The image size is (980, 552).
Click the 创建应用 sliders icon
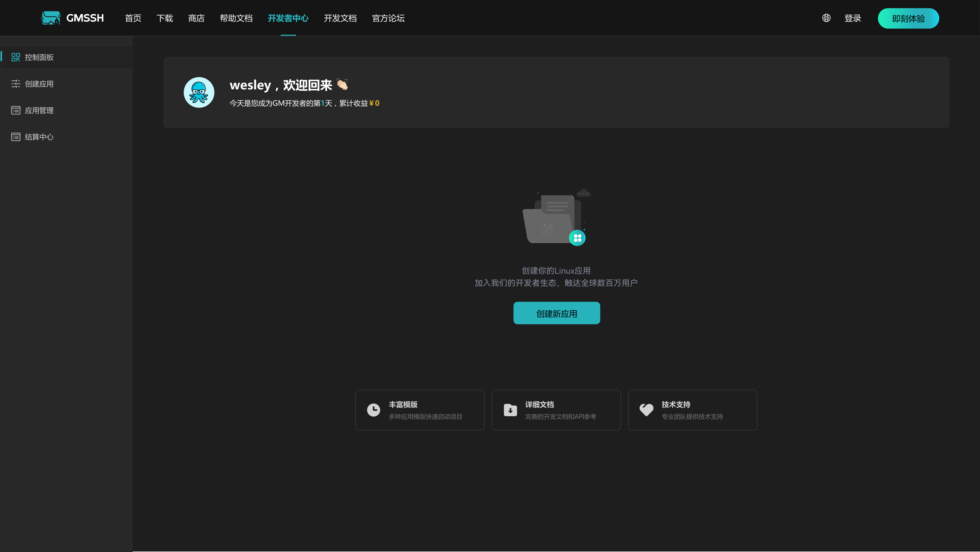[16, 84]
